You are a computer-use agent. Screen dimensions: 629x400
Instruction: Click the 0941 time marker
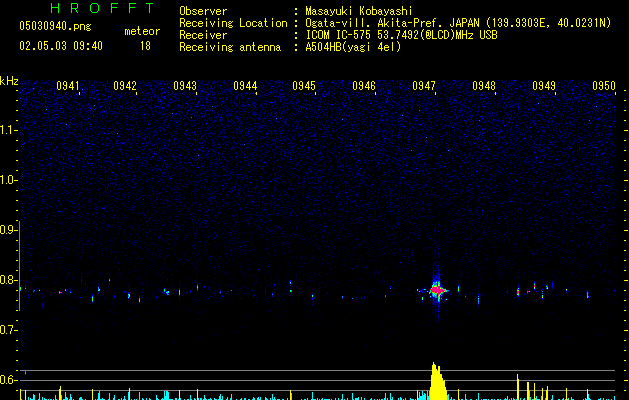(x=68, y=86)
